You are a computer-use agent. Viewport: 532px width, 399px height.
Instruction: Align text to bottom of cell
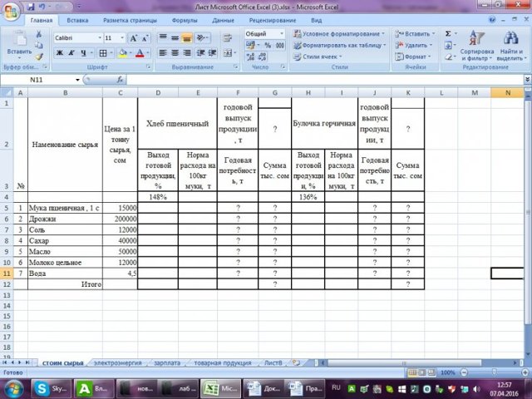coord(186,37)
